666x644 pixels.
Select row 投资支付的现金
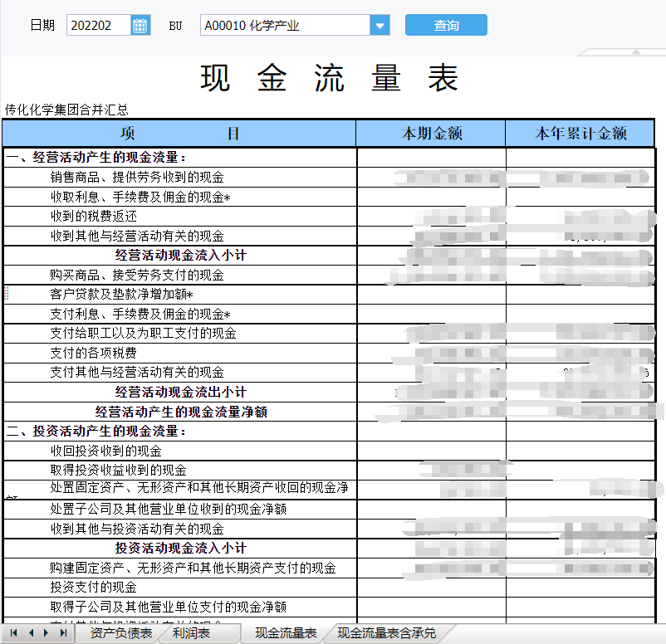click(329, 587)
